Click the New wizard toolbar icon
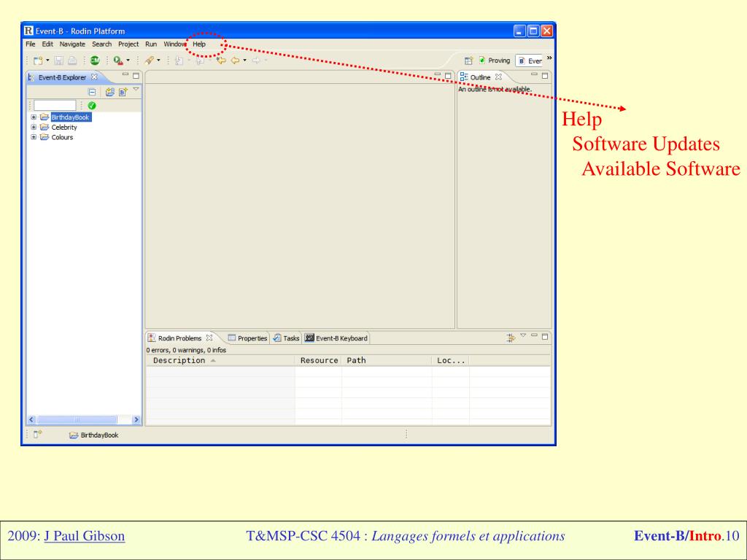The width and height of the screenshot is (747, 560). click(x=38, y=61)
